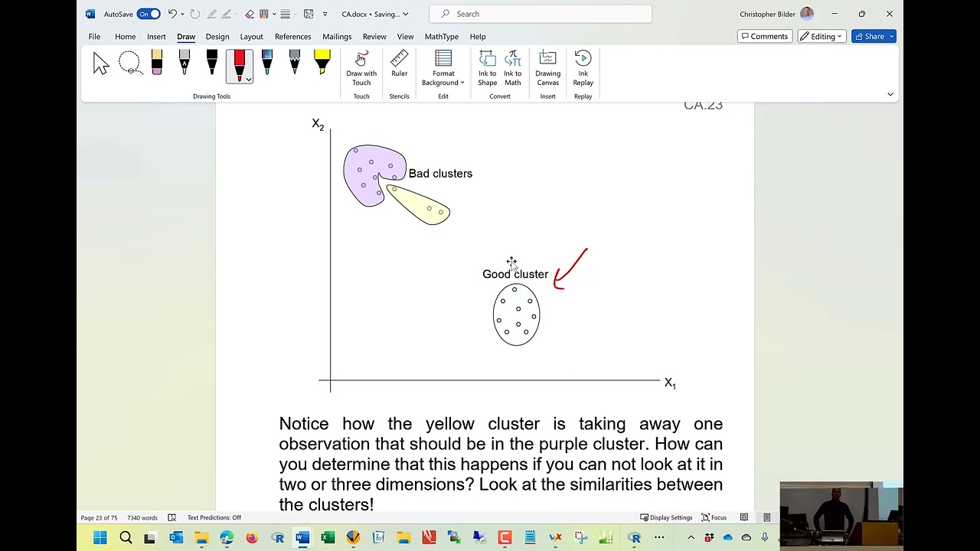Click the Comments button
The height and width of the screenshot is (551, 980).
[764, 37]
